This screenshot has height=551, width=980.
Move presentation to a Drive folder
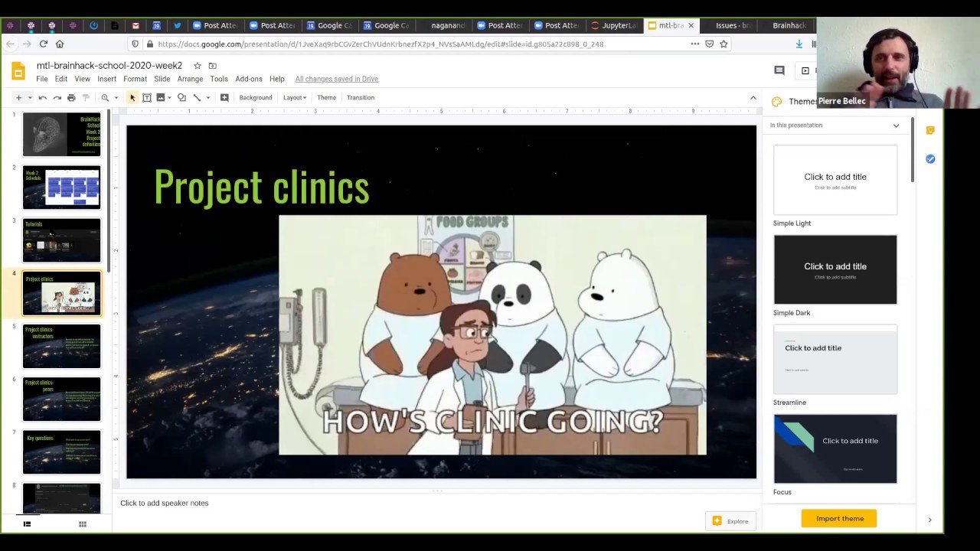pos(213,66)
